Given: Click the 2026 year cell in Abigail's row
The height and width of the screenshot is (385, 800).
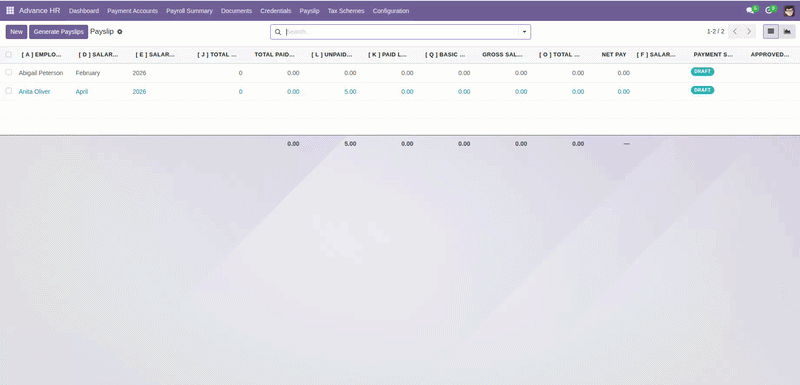Looking at the screenshot, I should tap(139, 73).
